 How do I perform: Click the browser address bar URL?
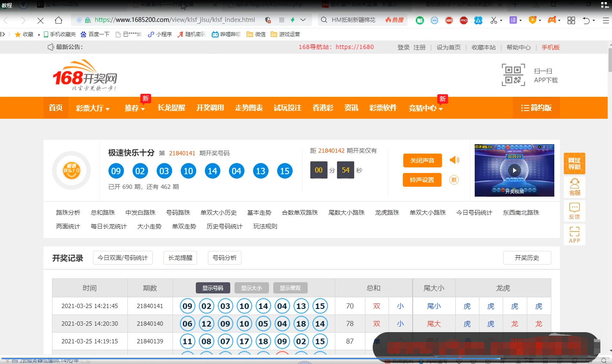pyautogui.click(x=174, y=20)
